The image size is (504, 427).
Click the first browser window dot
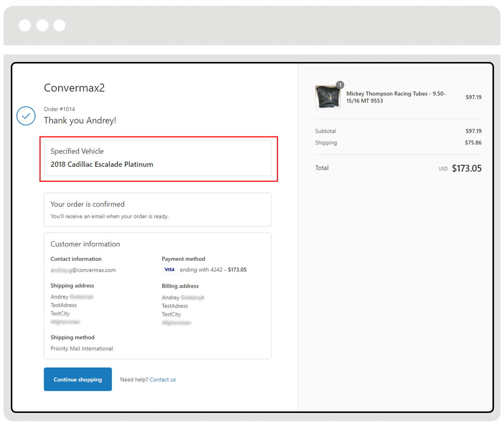pos(25,25)
